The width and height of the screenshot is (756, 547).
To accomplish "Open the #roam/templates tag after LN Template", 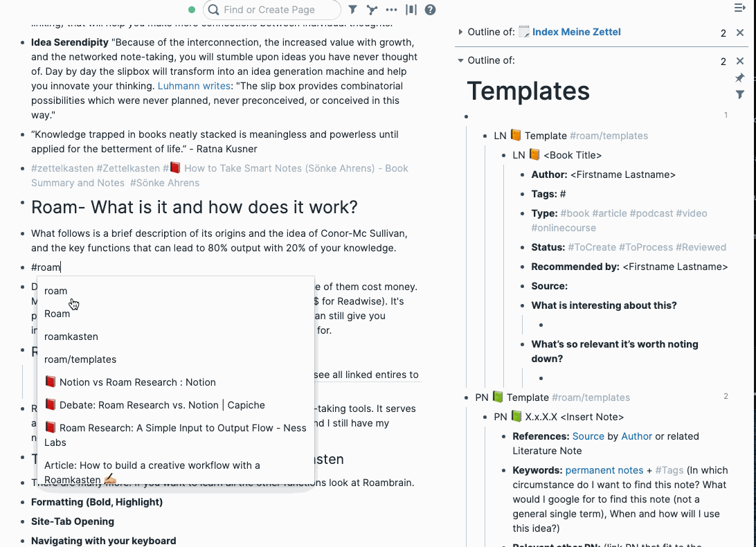I will [609, 136].
